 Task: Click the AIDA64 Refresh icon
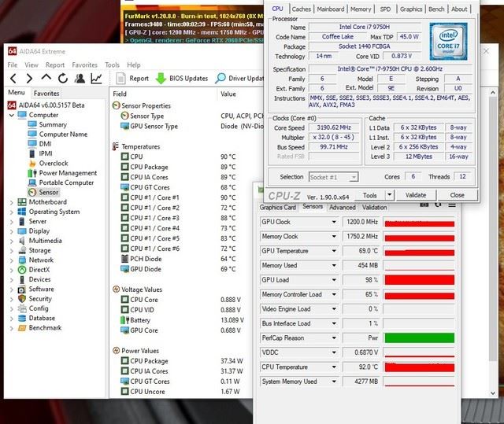pos(63,78)
